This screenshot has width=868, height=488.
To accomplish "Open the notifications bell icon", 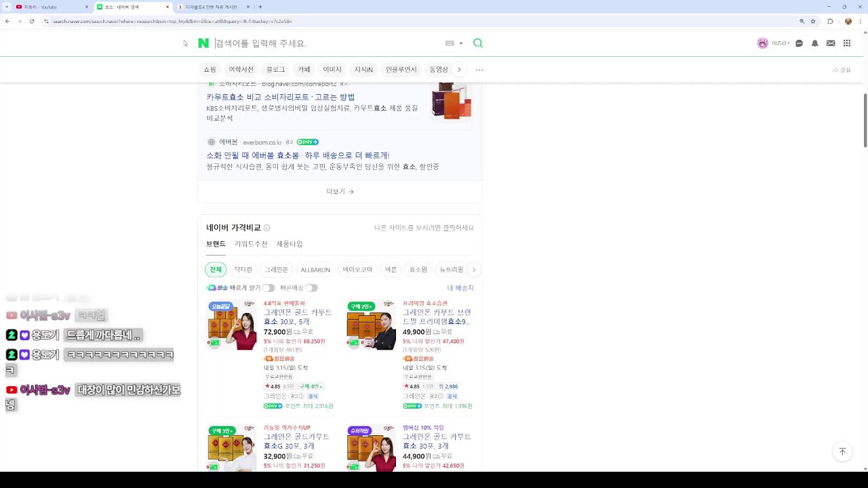I will click(815, 43).
